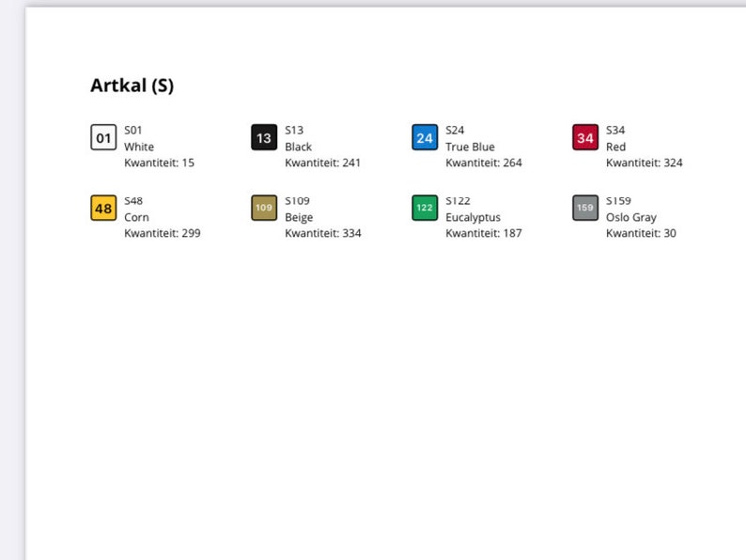Click the S34 code label
Viewport: 746px width, 560px height.
(615, 130)
